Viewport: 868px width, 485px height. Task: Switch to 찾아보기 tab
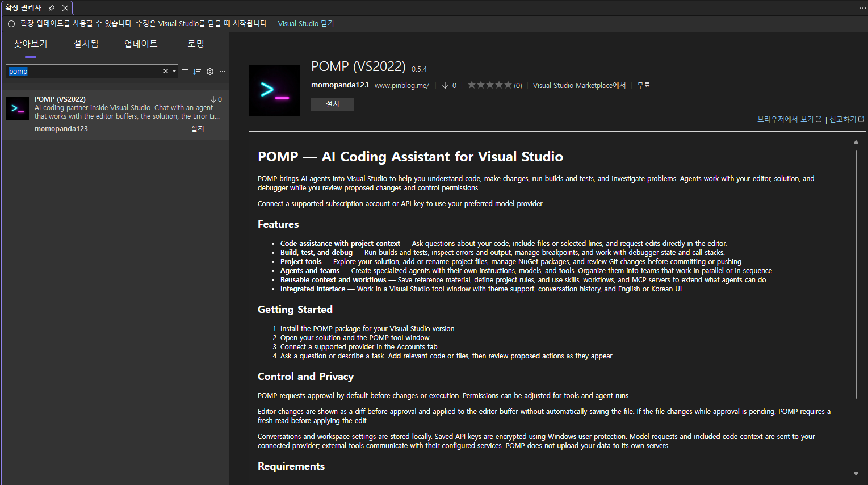tap(31, 44)
